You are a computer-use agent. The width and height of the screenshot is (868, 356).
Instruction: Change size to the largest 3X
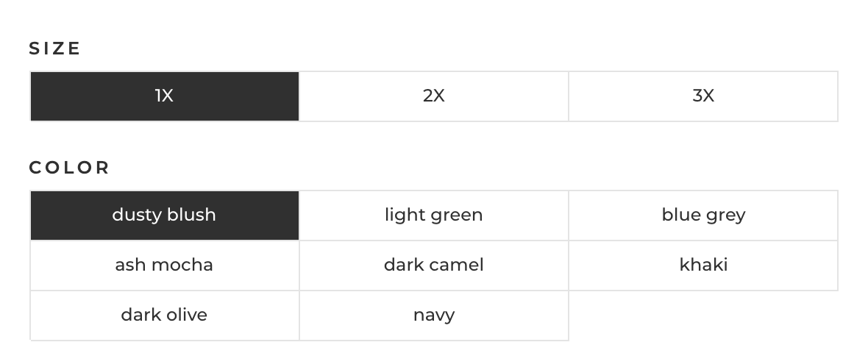703,96
